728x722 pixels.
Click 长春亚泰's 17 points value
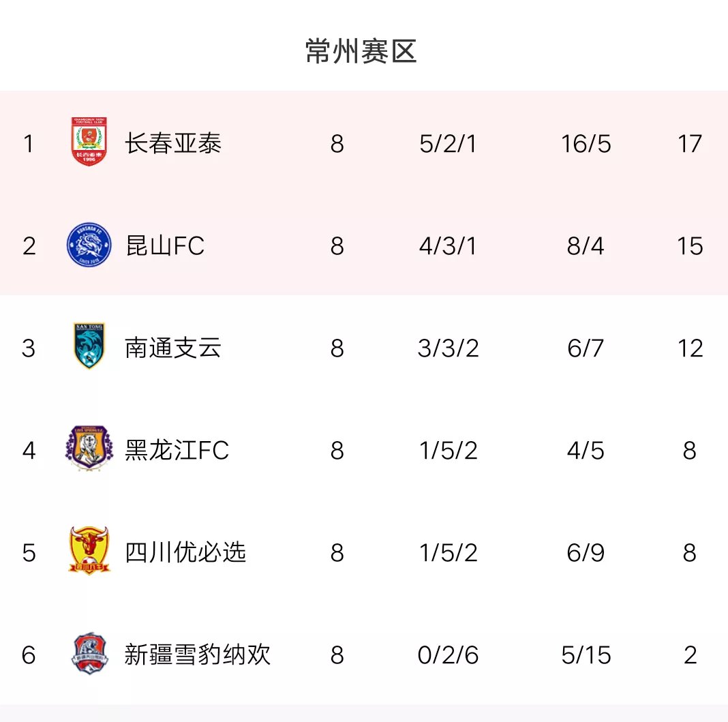pos(690,144)
